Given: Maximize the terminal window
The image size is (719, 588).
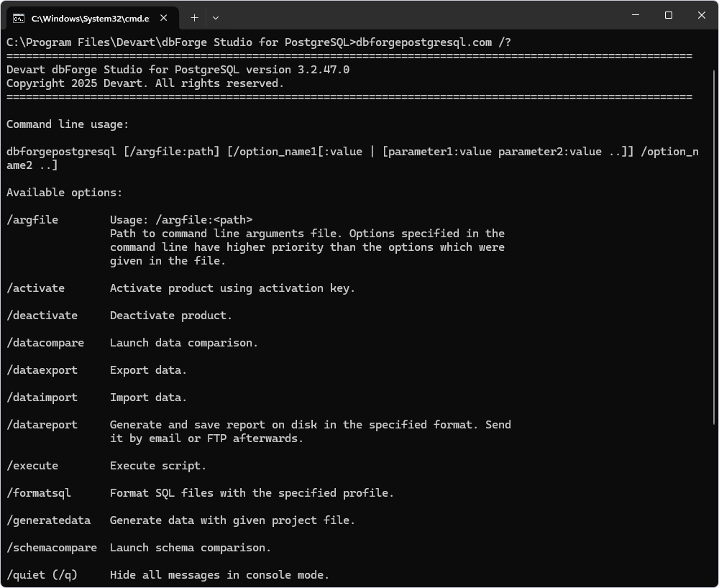Looking at the screenshot, I should tap(669, 15).
